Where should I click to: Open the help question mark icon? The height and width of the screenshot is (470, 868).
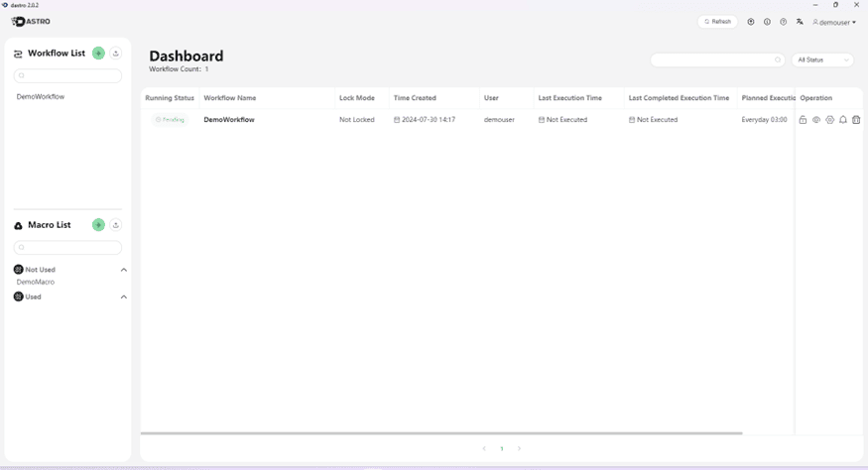(x=783, y=22)
